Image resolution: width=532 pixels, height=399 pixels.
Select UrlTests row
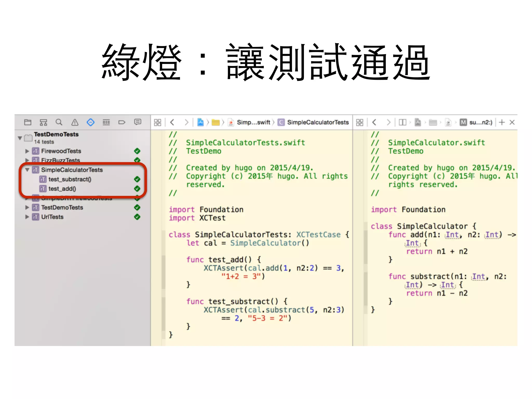(52, 217)
